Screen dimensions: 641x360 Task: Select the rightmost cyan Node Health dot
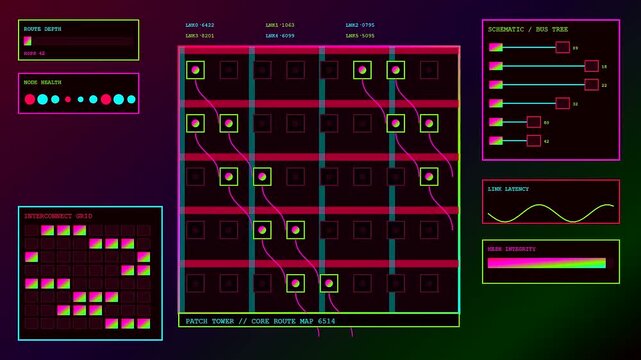(131, 99)
